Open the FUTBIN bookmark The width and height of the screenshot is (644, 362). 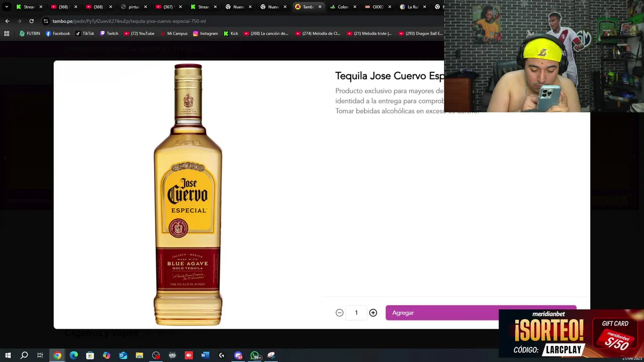30,34
